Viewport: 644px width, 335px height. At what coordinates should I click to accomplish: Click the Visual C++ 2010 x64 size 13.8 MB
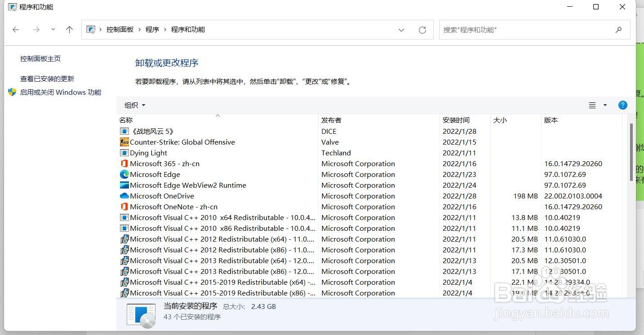(524, 218)
